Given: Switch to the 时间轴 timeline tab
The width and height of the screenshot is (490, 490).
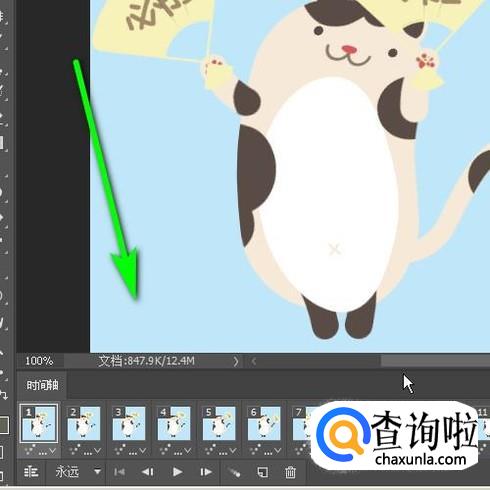Looking at the screenshot, I should (42, 385).
